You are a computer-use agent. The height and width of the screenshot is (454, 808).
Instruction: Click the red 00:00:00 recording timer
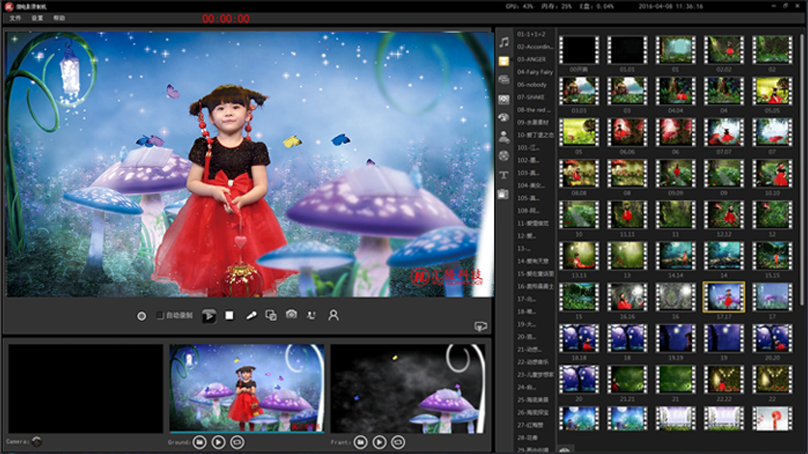[x=226, y=19]
